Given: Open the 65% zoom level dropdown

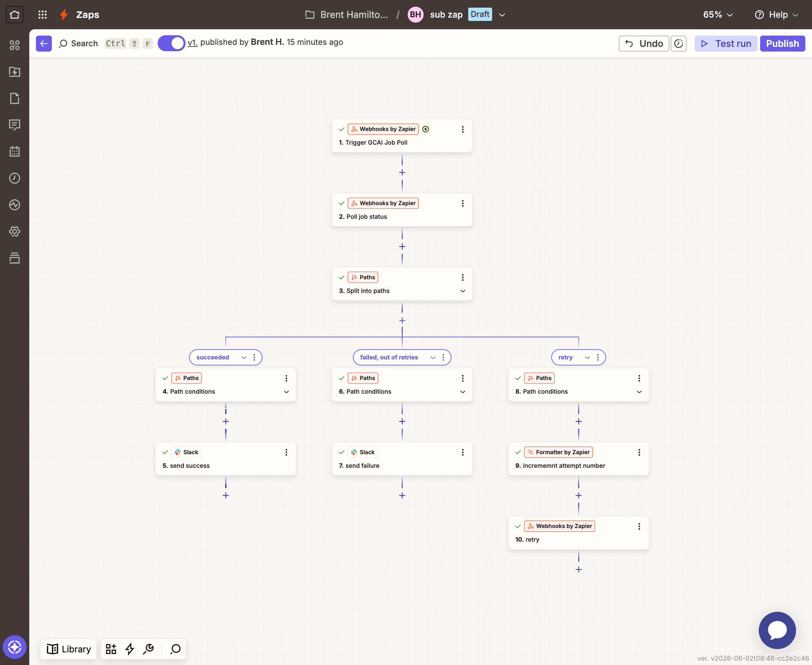Looking at the screenshot, I should pyautogui.click(x=718, y=15).
